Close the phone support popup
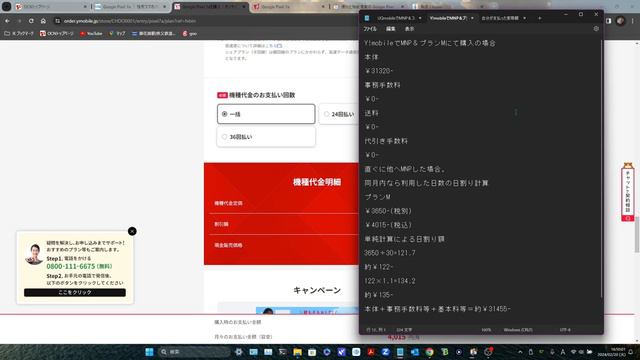Viewport: 640px width, 360px height. [x=132, y=231]
